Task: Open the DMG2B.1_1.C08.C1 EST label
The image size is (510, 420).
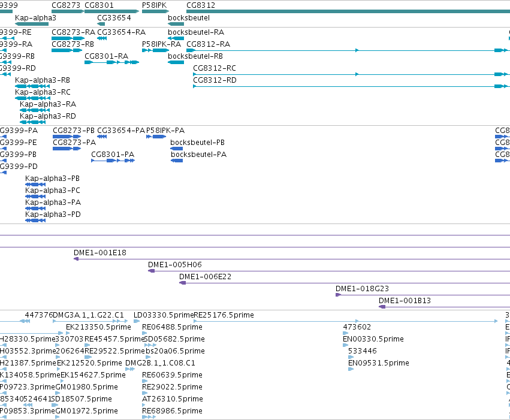Action: (160, 364)
